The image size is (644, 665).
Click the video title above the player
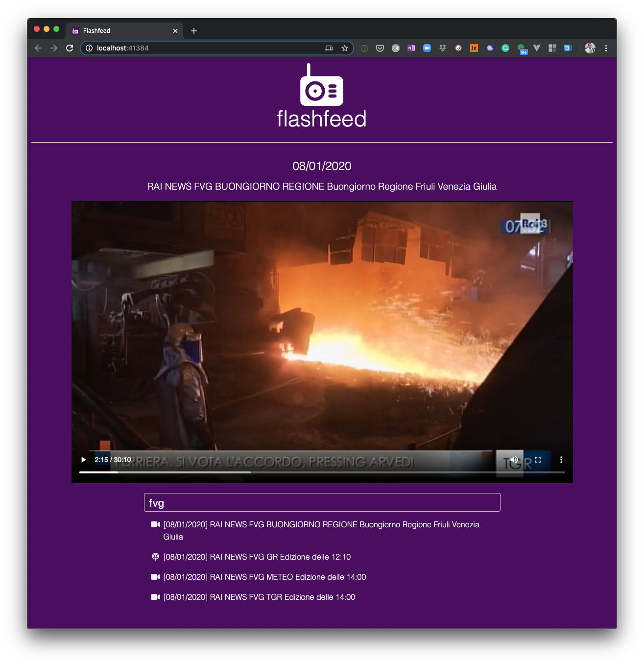tap(322, 186)
